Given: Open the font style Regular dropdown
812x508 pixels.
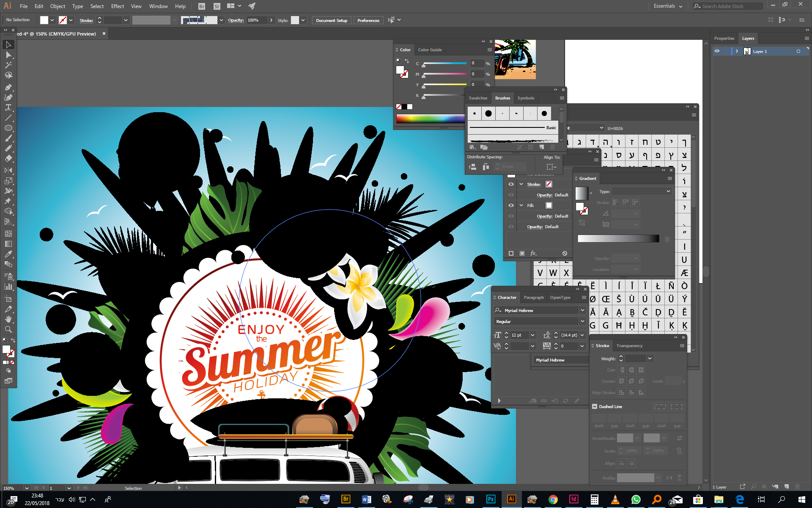Looking at the screenshot, I should pos(582,321).
